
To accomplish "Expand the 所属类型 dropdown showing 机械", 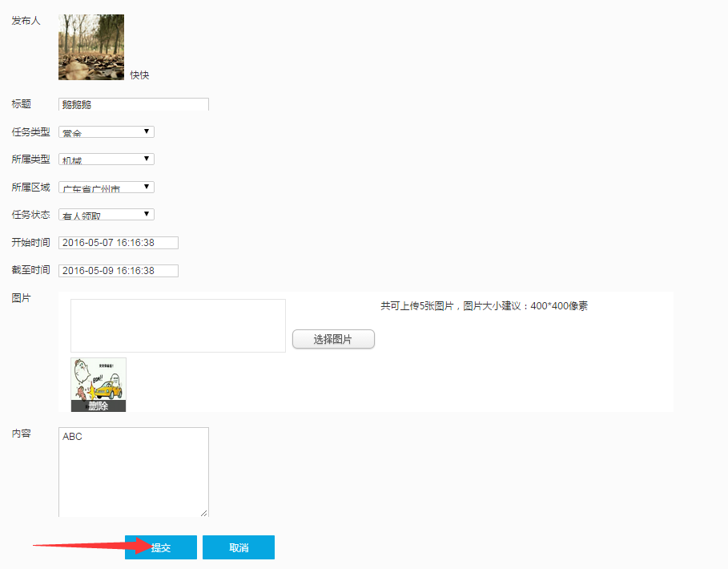I will point(106,159).
